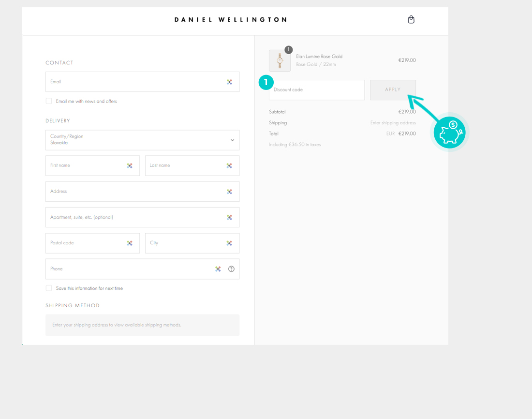This screenshot has height=419, width=532.
Task: Click the Rose Gold / 22mm variant text
Action: pyautogui.click(x=316, y=64)
